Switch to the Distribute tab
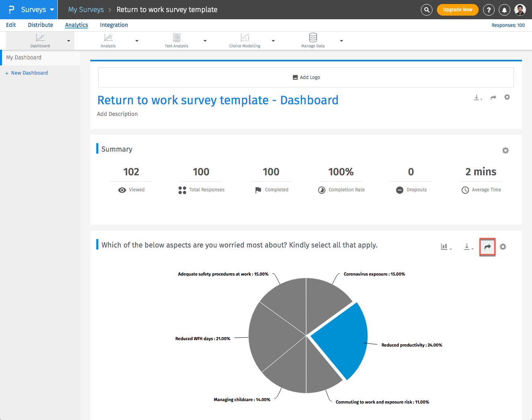 (x=40, y=25)
